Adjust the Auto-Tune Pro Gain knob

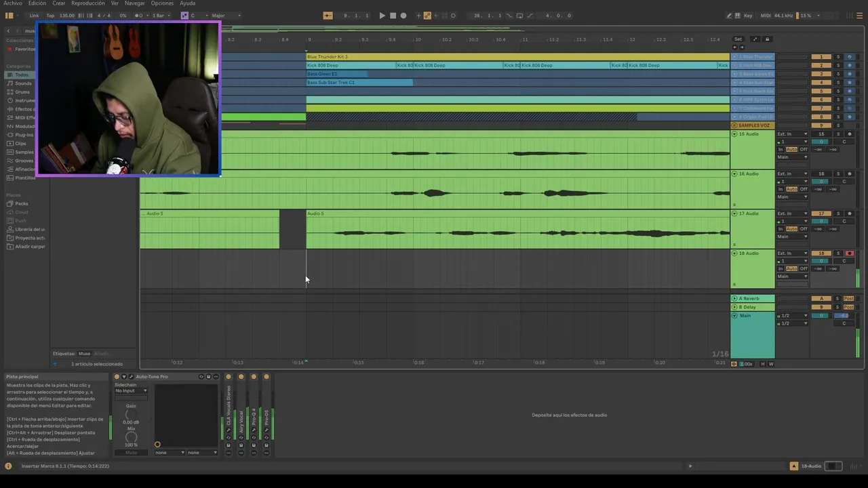tap(131, 414)
